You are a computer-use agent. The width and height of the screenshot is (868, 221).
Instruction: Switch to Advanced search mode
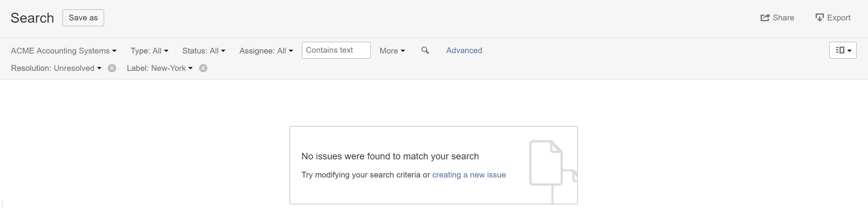coord(464,50)
